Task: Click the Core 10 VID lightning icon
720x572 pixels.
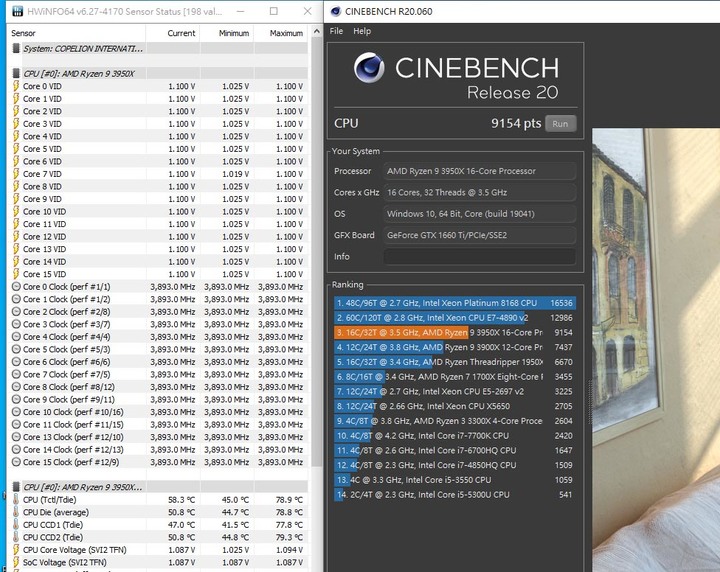Action: click(16, 211)
